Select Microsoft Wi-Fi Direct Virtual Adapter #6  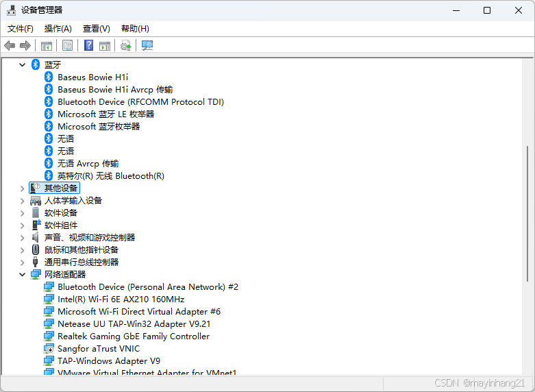[139, 311]
